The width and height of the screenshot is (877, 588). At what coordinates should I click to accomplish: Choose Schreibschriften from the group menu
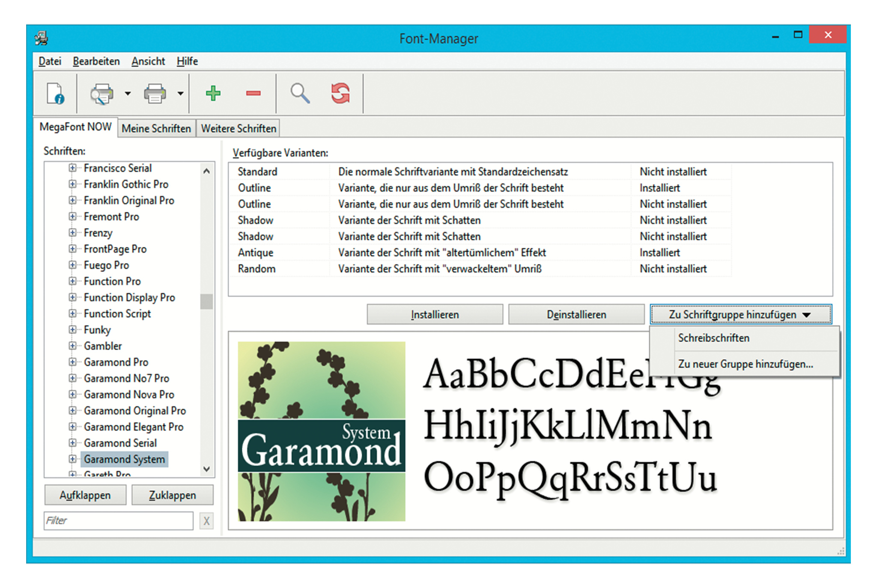tap(713, 338)
